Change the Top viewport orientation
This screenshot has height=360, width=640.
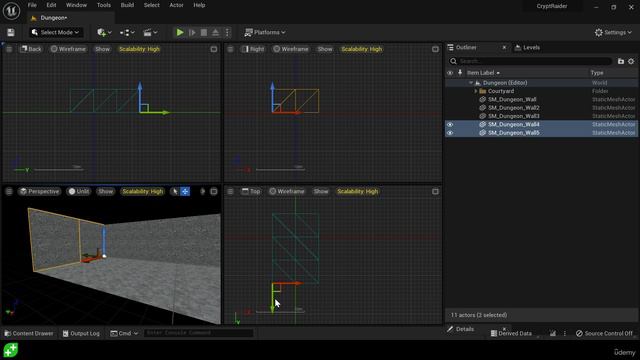pos(251,191)
